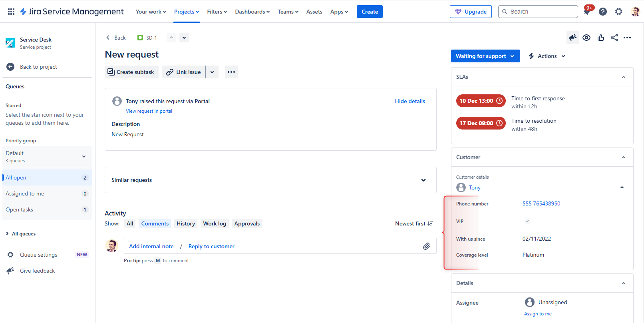The height and width of the screenshot is (323, 644).
Task: Open the app switcher grid icon
Action: tap(11, 12)
